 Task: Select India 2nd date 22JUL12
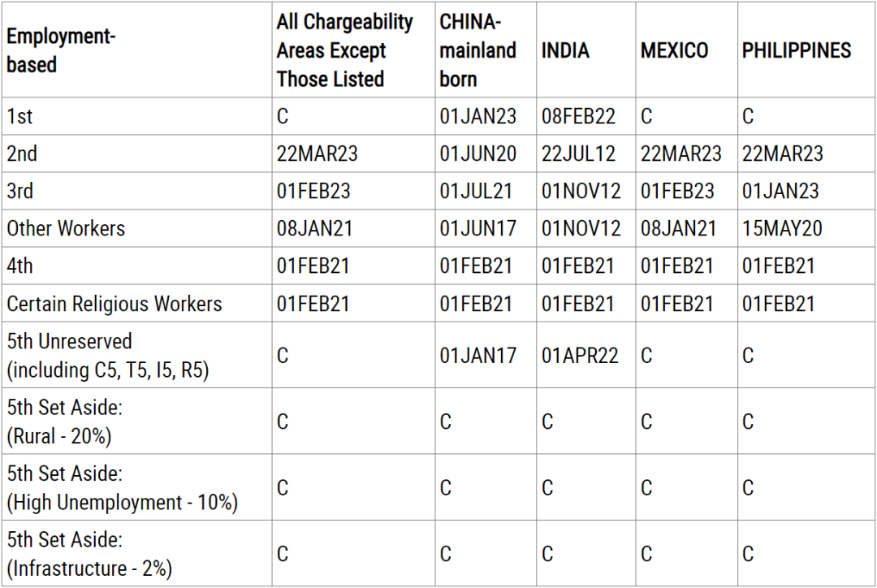point(578,153)
